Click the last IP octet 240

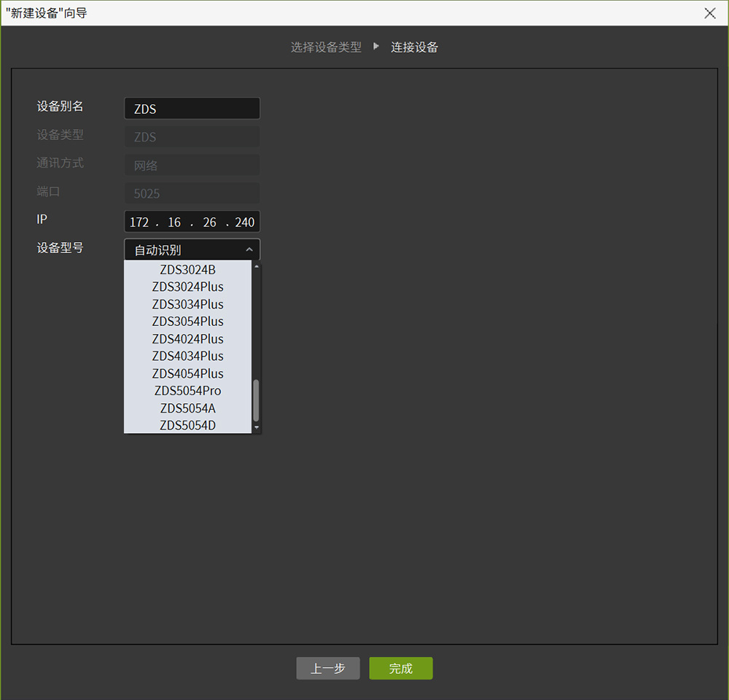245,222
